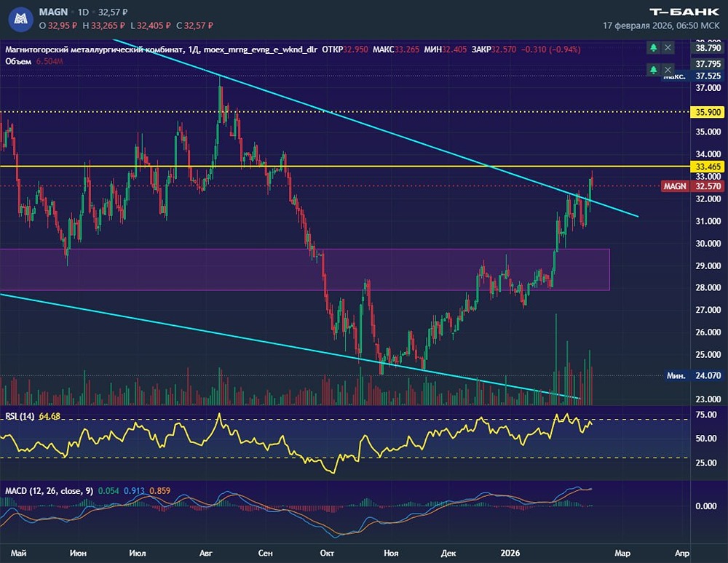Click the Апр label on time axis
The height and width of the screenshot is (563, 728).
point(681,553)
